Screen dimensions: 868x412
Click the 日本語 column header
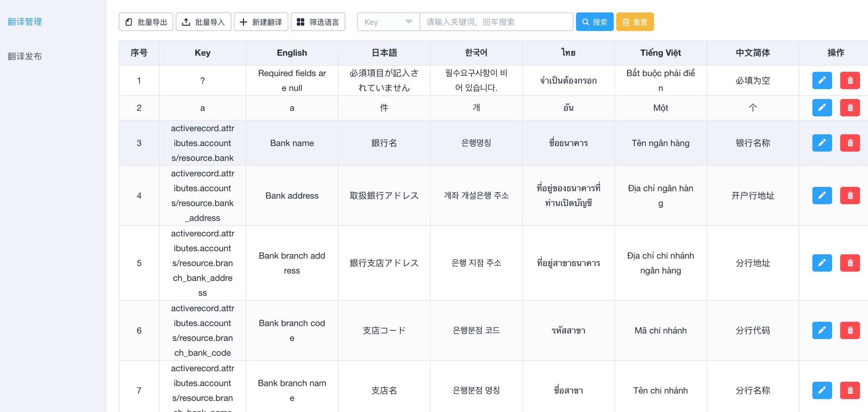pyautogui.click(x=384, y=53)
